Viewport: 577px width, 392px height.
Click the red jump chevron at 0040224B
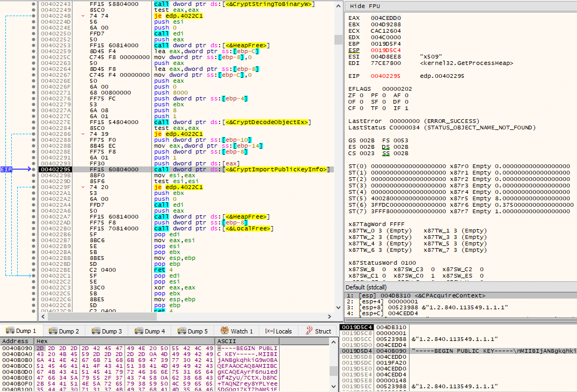(x=83, y=16)
